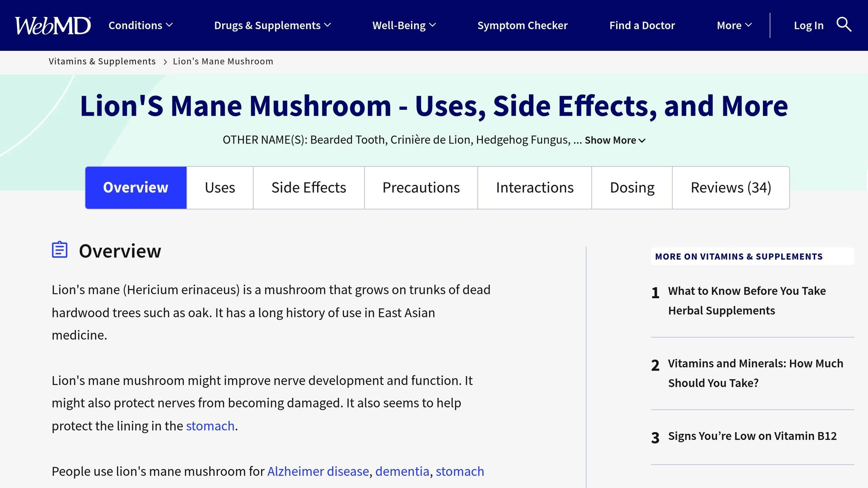Follow the Alzheimer disease link
Viewport: 868px width, 488px height.
pos(318,471)
